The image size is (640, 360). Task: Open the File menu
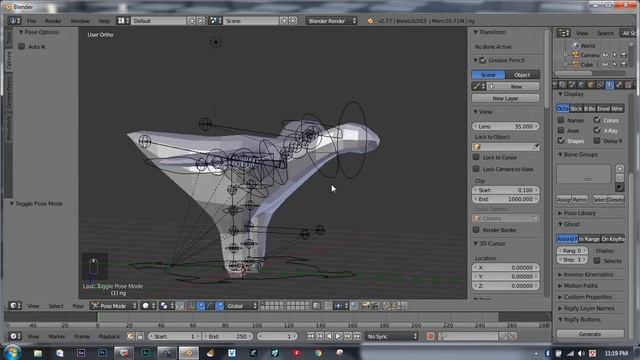tap(31, 21)
